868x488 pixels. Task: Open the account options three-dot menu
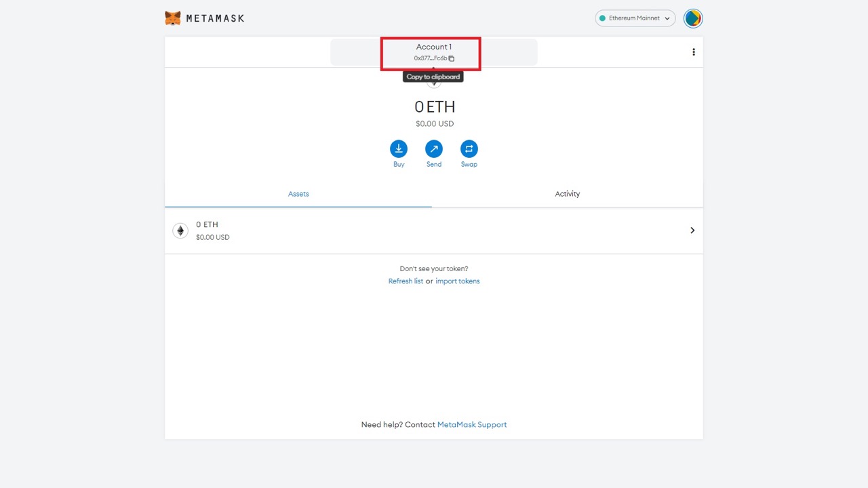694,52
